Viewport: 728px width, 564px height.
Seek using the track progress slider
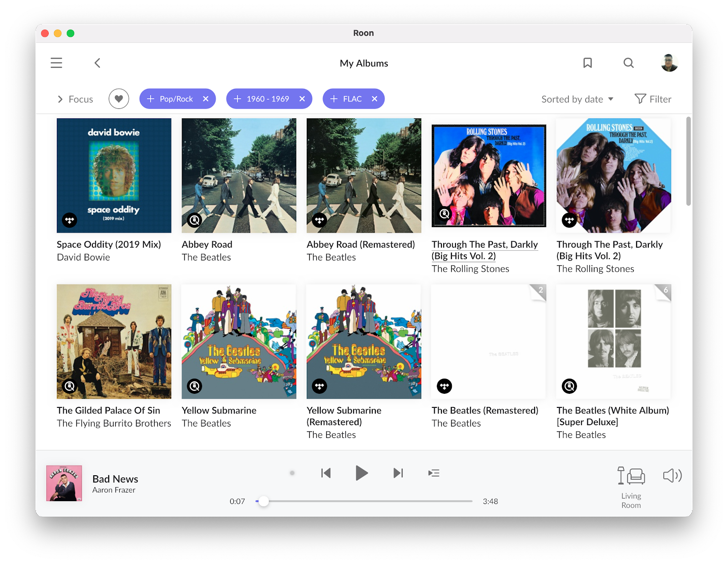click(364, 501)
